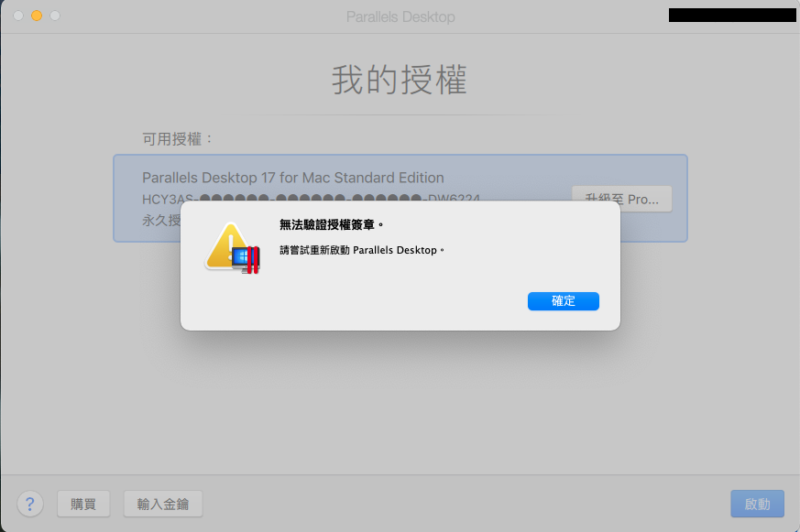800x532 pixels.
Task: Click the 啟動 button
Action: (757, 504)
